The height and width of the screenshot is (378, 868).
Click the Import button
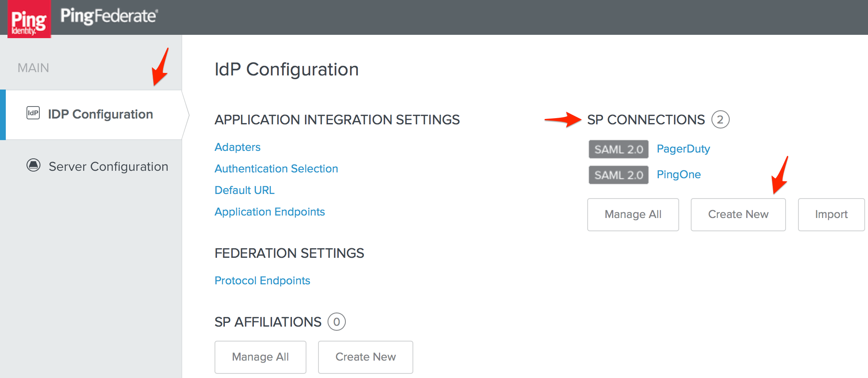[831, 214]
